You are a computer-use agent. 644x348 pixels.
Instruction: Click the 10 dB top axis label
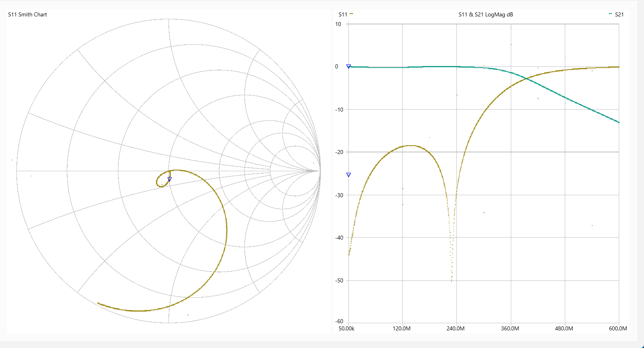[x=338, y=24]
